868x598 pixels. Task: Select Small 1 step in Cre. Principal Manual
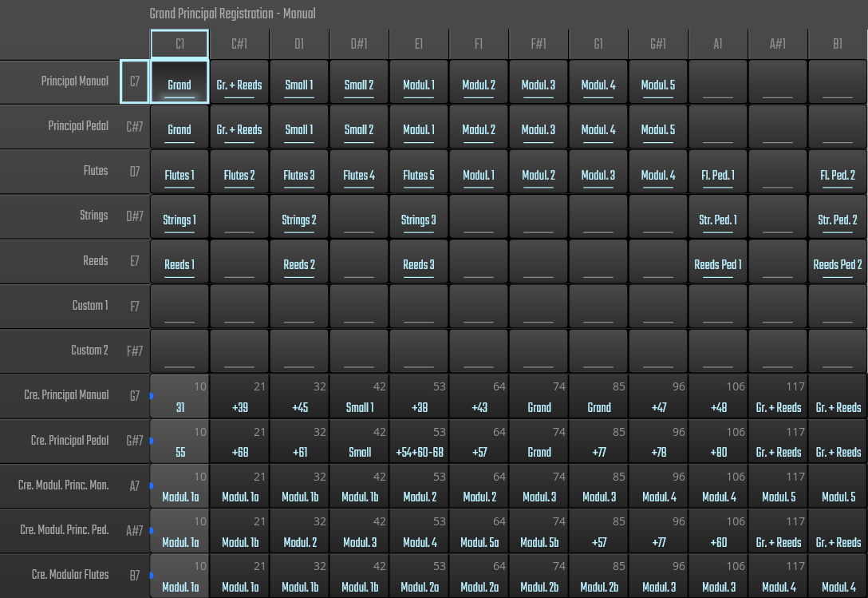point(359,397)
